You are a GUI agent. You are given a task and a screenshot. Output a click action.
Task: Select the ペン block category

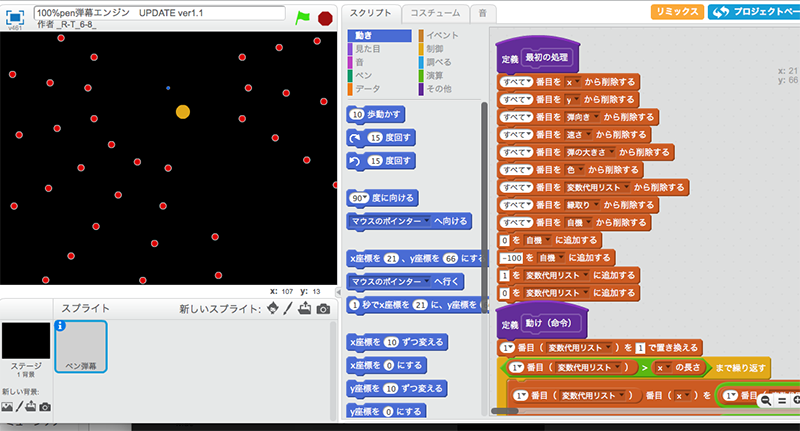coord(380,75)
